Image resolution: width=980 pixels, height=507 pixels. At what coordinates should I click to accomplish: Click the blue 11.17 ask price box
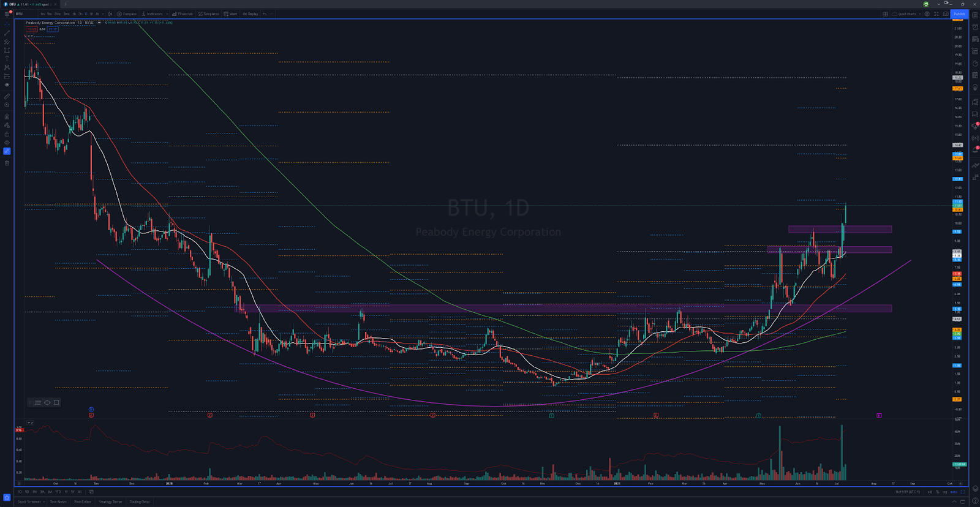(53, 29)
